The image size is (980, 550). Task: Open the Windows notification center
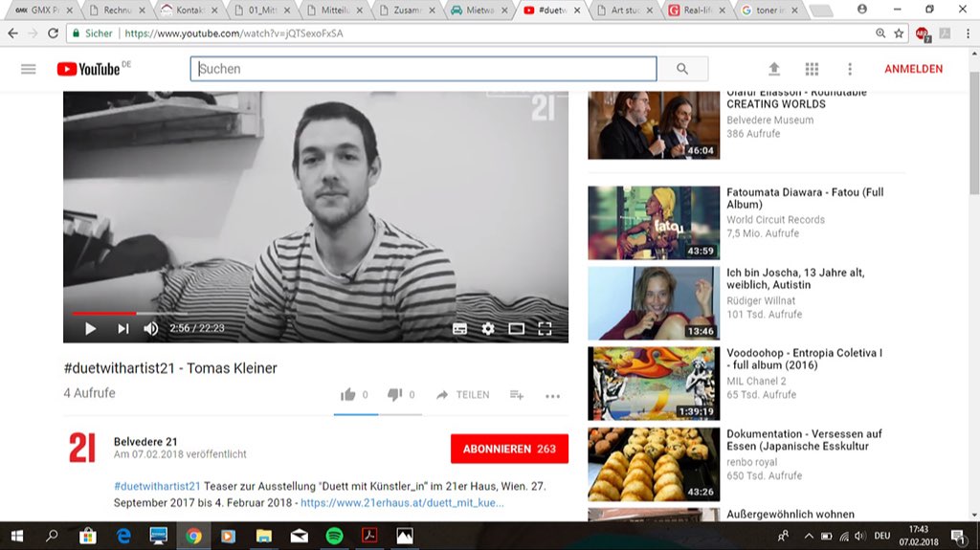click(958, 536)
